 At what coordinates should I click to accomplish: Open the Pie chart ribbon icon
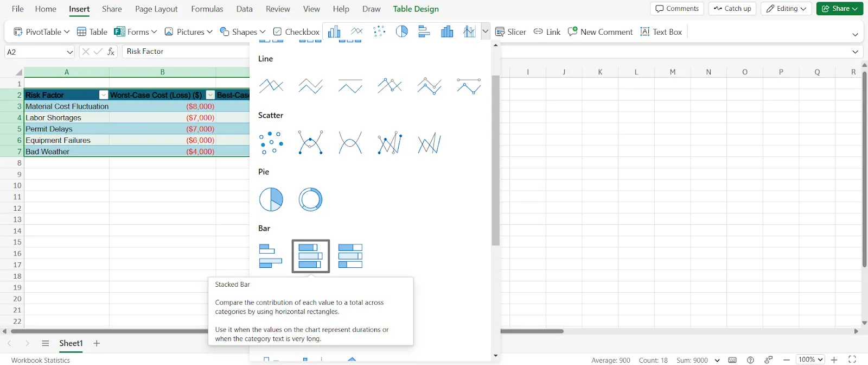(402, 32)
